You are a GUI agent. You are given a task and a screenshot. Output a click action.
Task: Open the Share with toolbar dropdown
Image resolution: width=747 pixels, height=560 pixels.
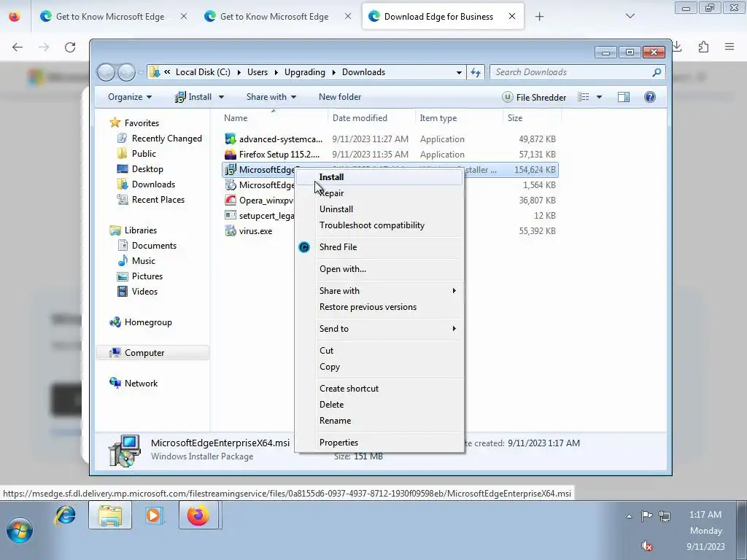click(271, 97)
